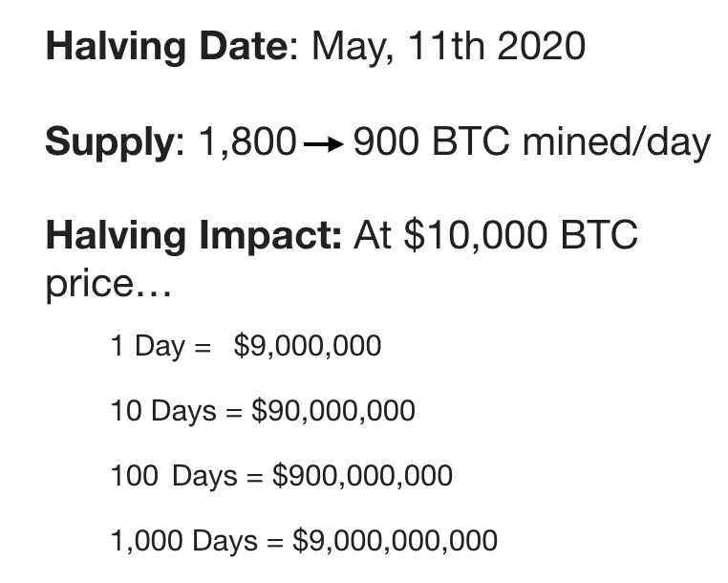Click the 'BTC' after $10,000
Image resolution: width=728 pixels, height=583 pixels.
coord(599,234)
